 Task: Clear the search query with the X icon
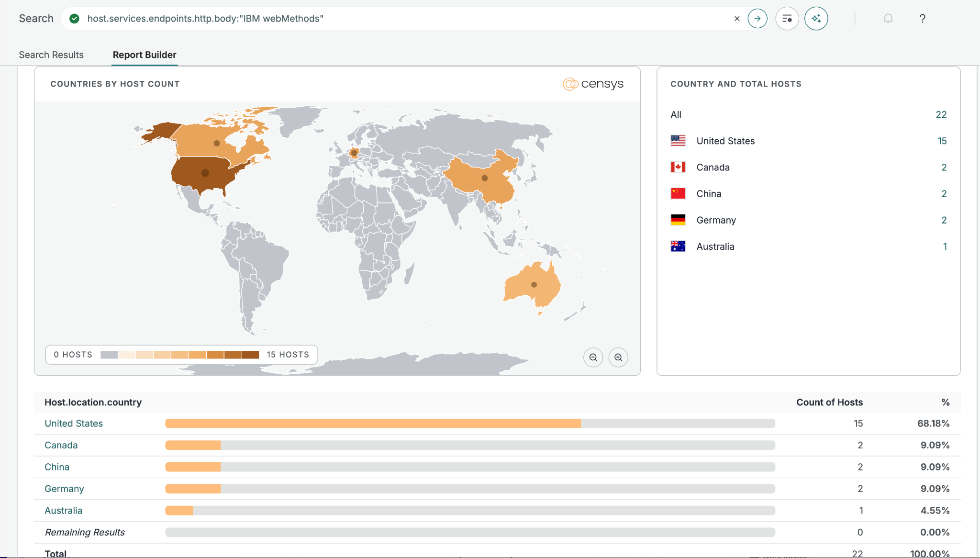(737, 19)
